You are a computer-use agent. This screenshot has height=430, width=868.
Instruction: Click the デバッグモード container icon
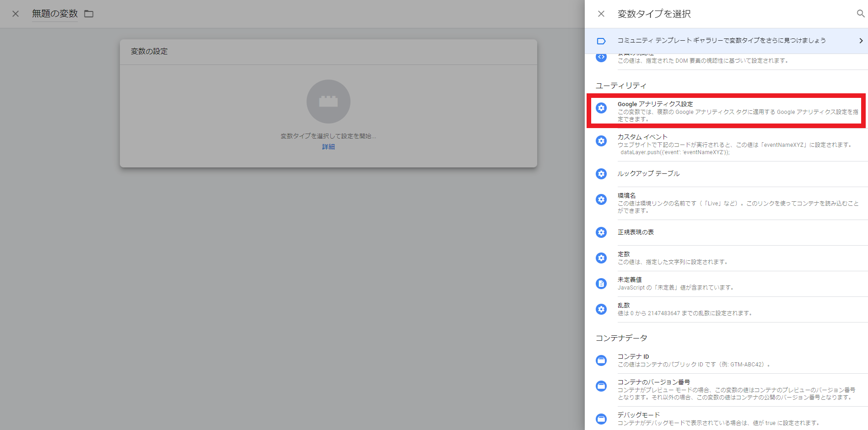tap(601, 419)
